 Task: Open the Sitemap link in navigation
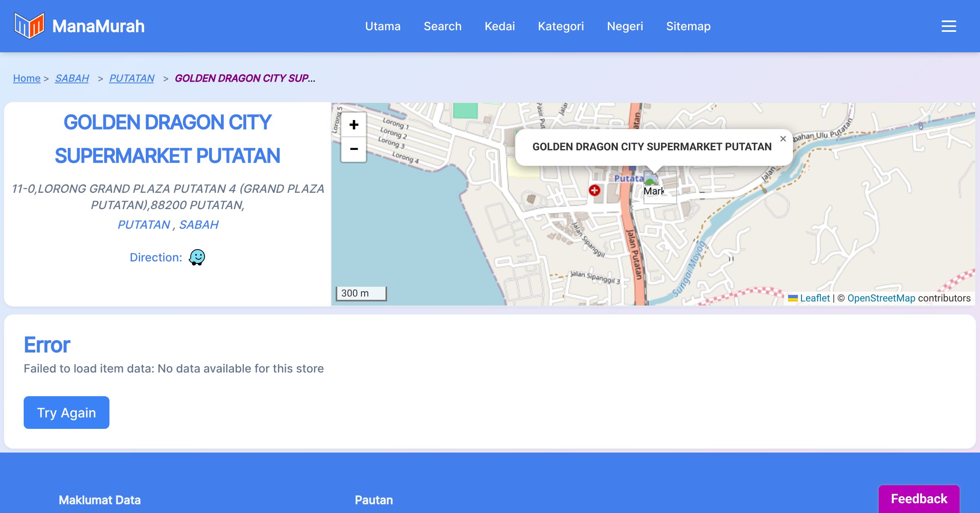point(688,26)
